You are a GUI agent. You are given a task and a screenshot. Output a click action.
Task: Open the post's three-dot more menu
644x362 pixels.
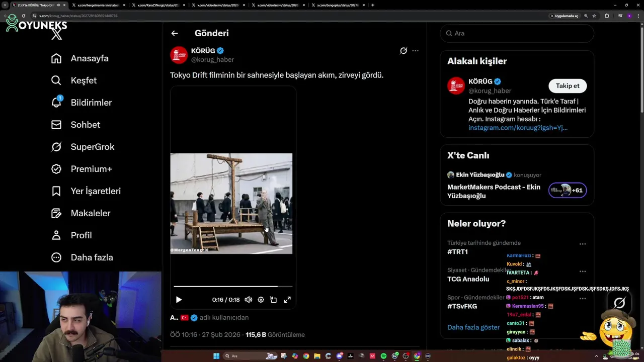[x=415, y=51]
